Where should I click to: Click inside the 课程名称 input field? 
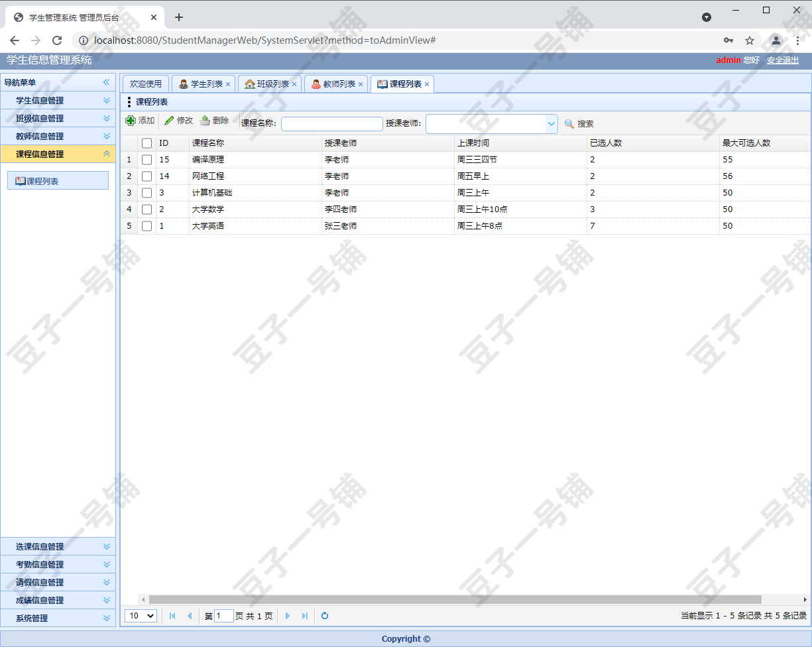click(x=331, y=123)
